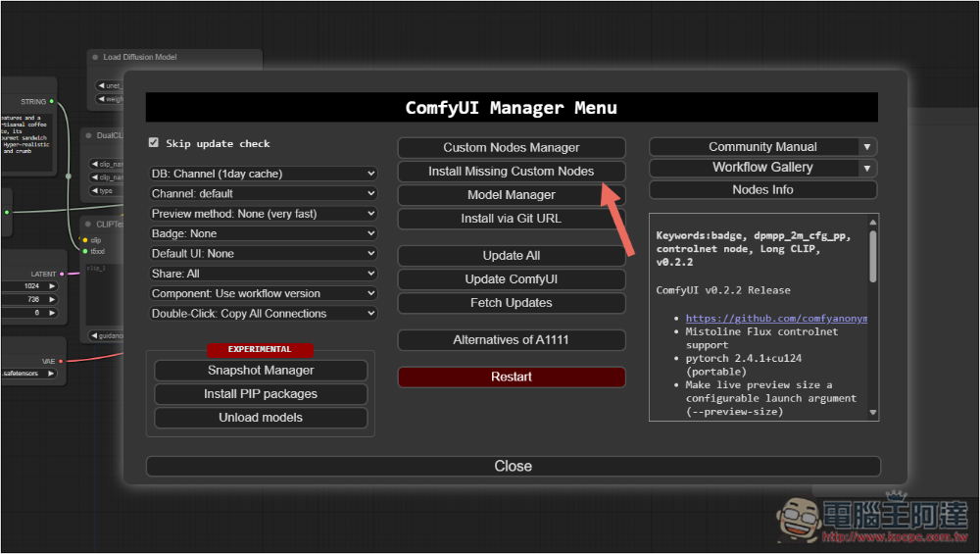
Task: Click the Community Manual dropdown arrow
Action: pos(866,147)
